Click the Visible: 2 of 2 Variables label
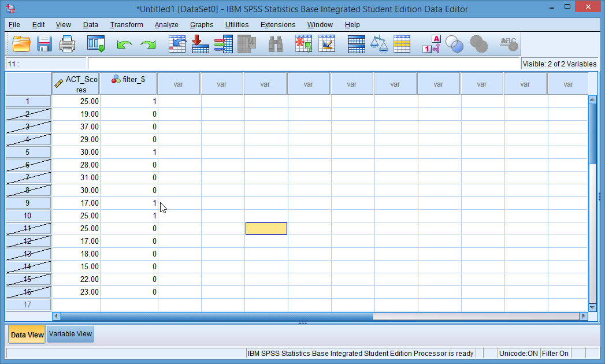The image size is (605, 364). [559, 64]
